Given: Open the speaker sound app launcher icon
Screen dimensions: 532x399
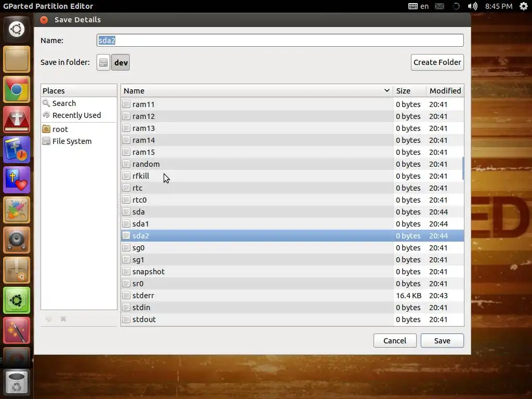Looking at the screenshot, I should tap(17, 240).
